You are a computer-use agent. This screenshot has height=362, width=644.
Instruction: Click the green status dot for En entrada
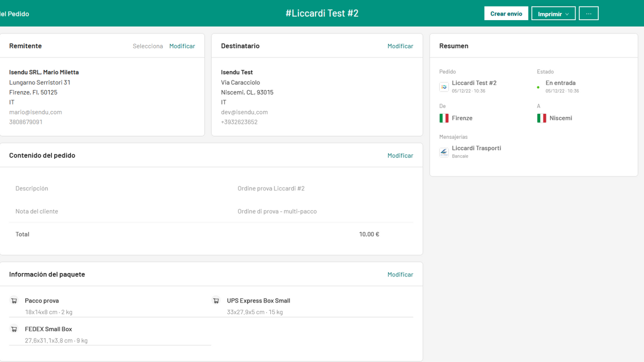538,87
